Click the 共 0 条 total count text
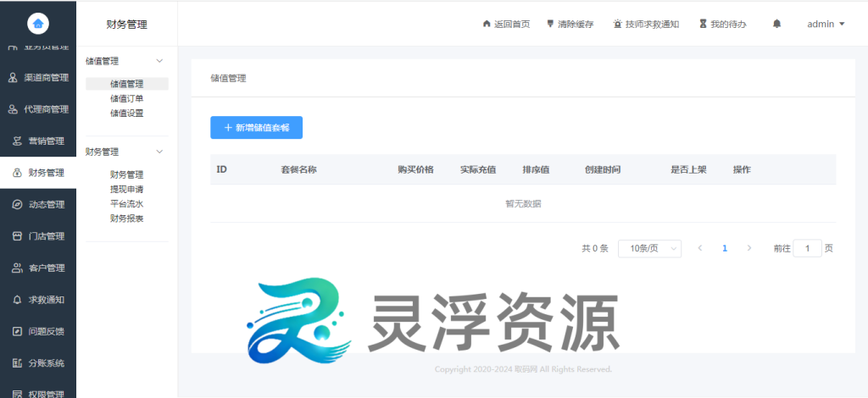The image size is (868, 398). pyautogui.click(x=595, y=249)
